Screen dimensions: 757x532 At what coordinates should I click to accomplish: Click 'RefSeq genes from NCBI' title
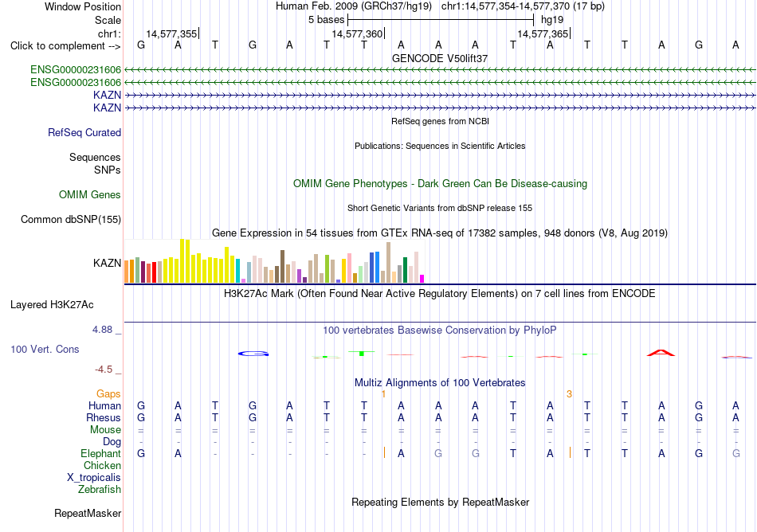440,121
